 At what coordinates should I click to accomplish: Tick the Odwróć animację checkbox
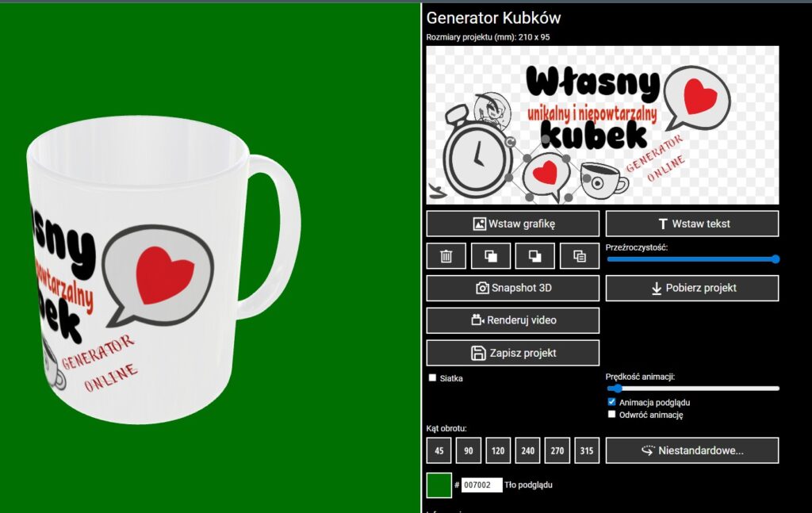[611, 414]
